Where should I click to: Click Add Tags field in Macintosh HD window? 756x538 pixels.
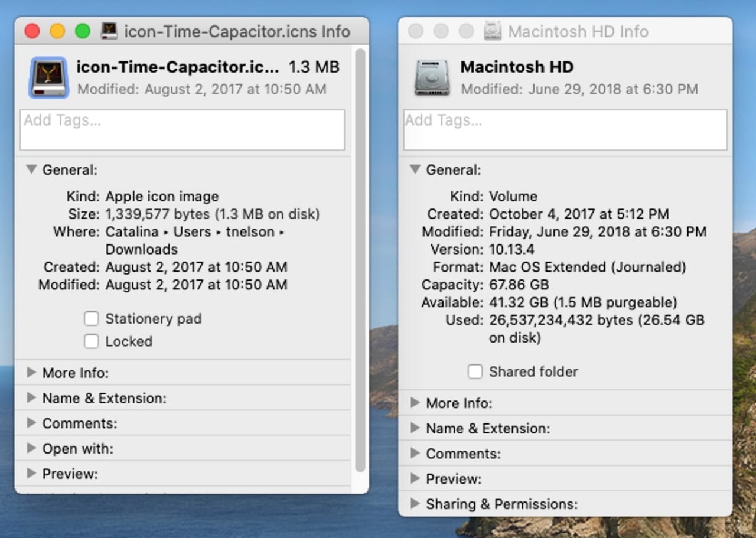pyautogui.click(x=565, y=130)
